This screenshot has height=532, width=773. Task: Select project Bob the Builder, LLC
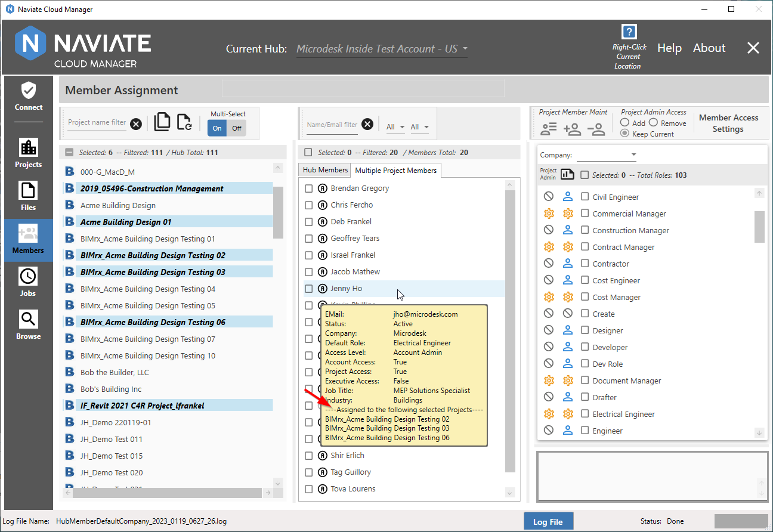pos(115,372)
